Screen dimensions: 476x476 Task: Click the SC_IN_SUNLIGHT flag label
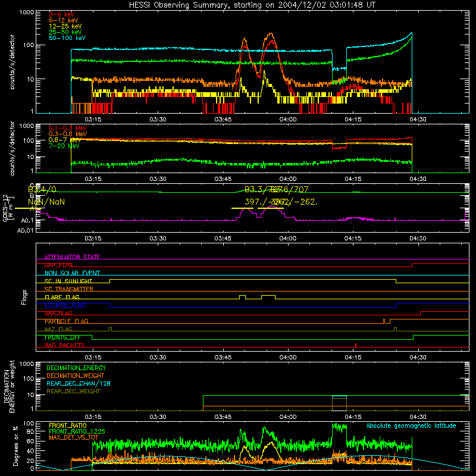(x=68, y=281)
